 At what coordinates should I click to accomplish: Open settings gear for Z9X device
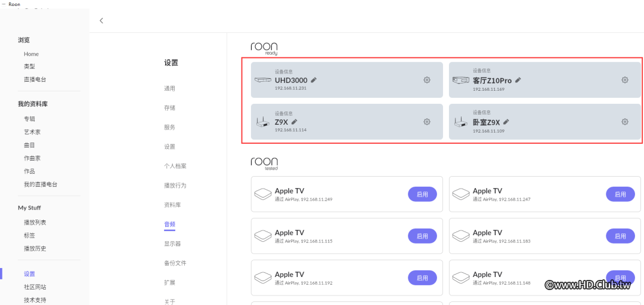click(427, 122)
